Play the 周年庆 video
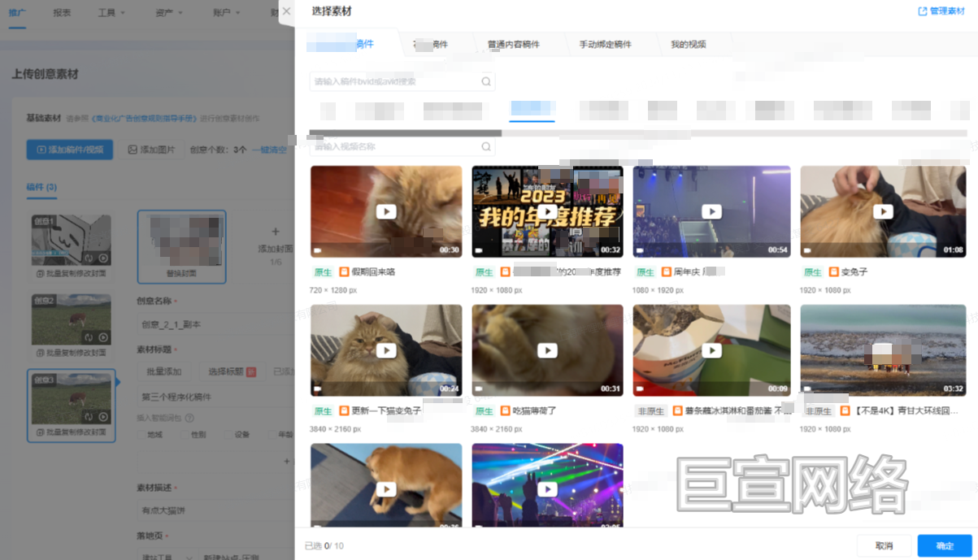Screen dimensions: 978x560 coord(711,211)
